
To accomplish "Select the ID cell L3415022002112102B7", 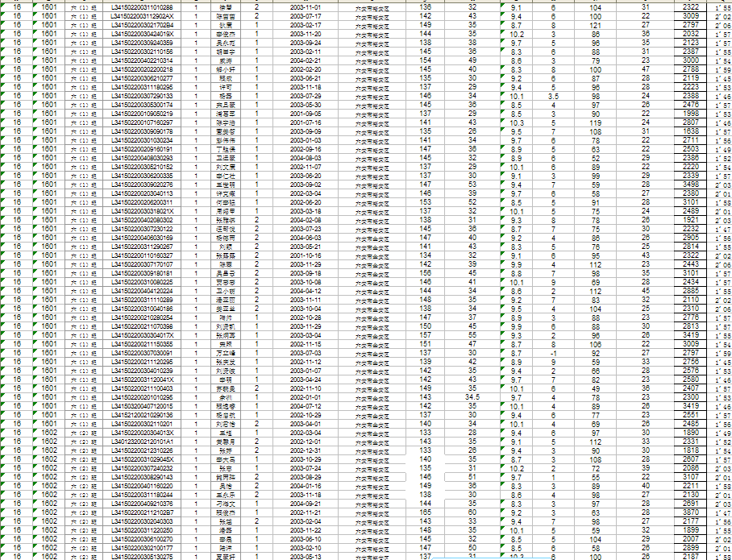I will click(x=142, y=512).
